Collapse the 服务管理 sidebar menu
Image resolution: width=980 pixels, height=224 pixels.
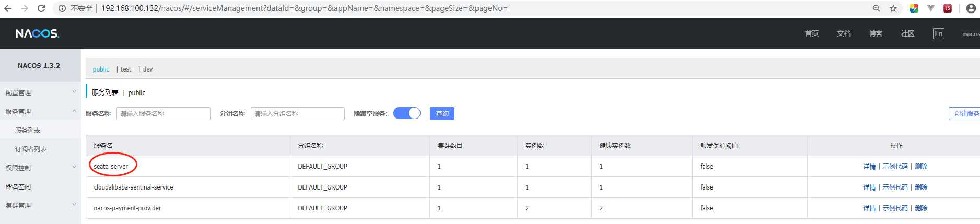[x=40, y=111]
